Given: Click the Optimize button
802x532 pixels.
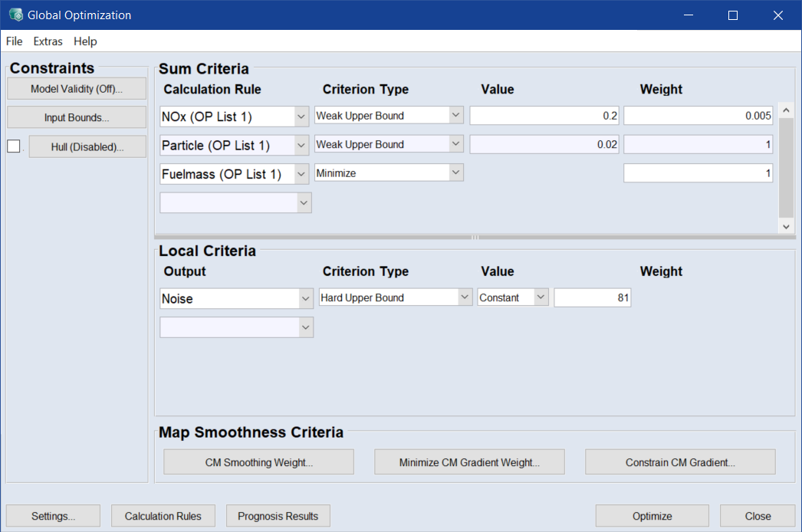Looking at the screenshot, I should [x=652, y=516].
